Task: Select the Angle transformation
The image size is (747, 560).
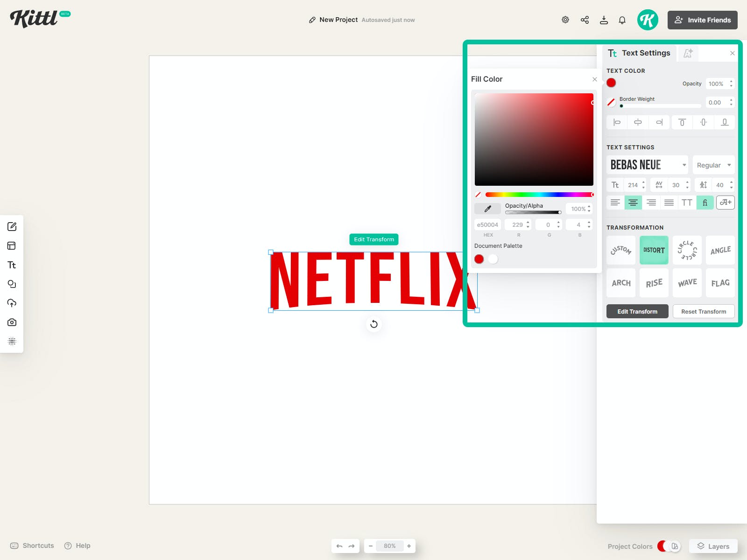Action: coord(720,250)
